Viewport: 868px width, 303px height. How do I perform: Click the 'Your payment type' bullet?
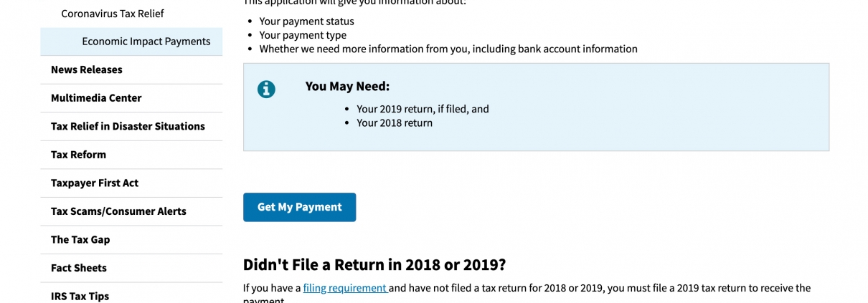pos(303,35)
